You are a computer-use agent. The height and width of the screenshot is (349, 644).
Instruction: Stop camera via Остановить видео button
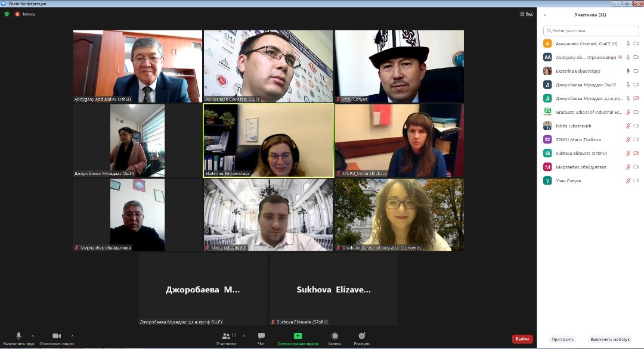coord(57,336)
